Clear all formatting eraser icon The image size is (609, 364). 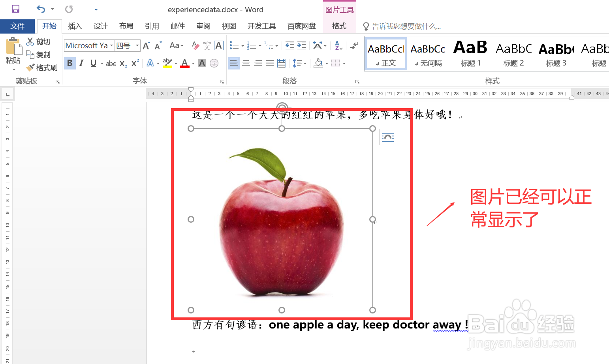[195, 45]
